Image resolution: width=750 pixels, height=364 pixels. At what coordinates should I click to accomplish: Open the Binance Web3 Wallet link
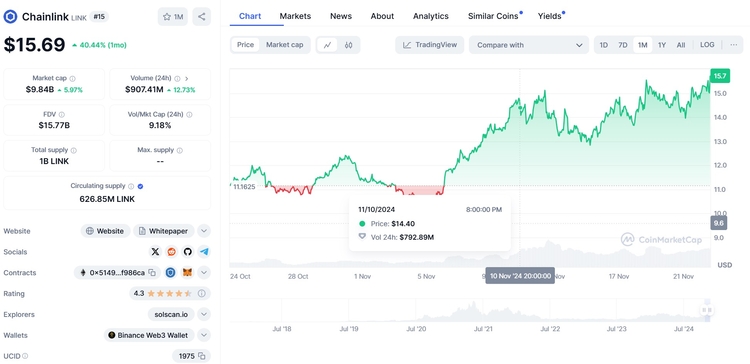click(x=149, y=335)
